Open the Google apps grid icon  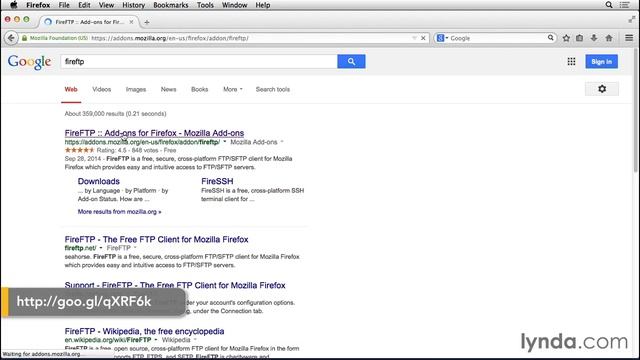(571, 62)
